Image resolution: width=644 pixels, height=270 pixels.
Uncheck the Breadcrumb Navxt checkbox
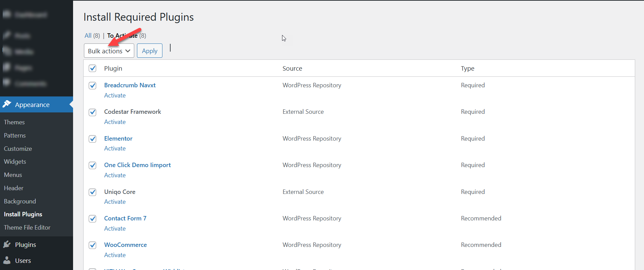pos(92,86)
